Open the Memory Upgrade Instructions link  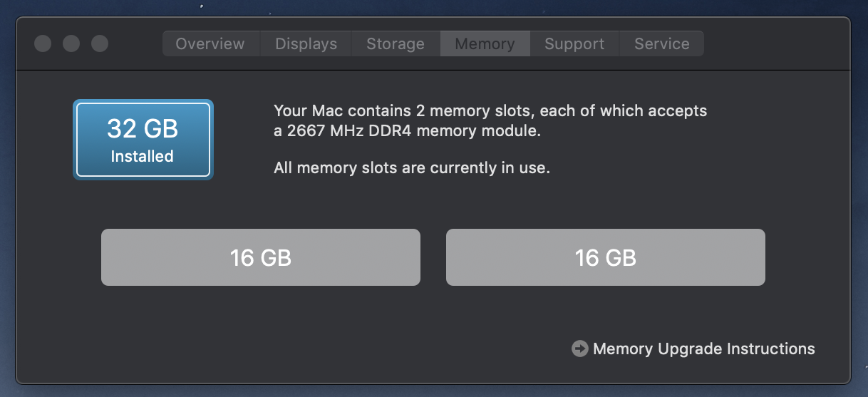pos(703,349)
